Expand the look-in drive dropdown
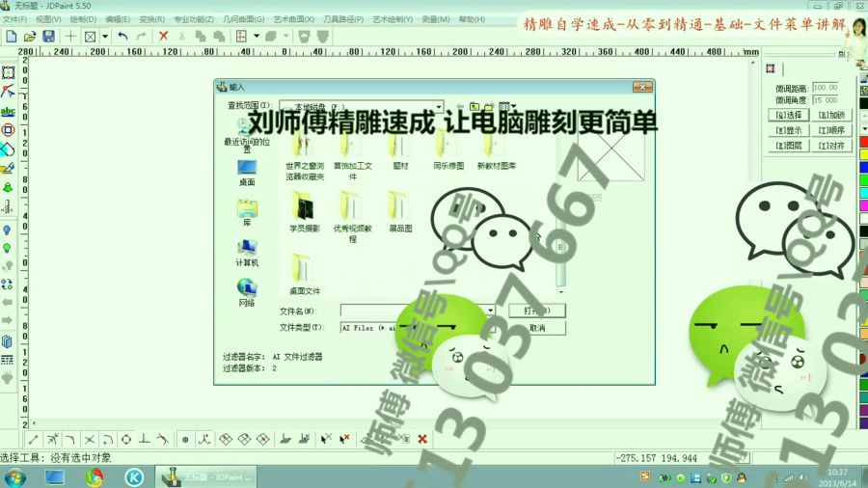 [x=439, y=106]
